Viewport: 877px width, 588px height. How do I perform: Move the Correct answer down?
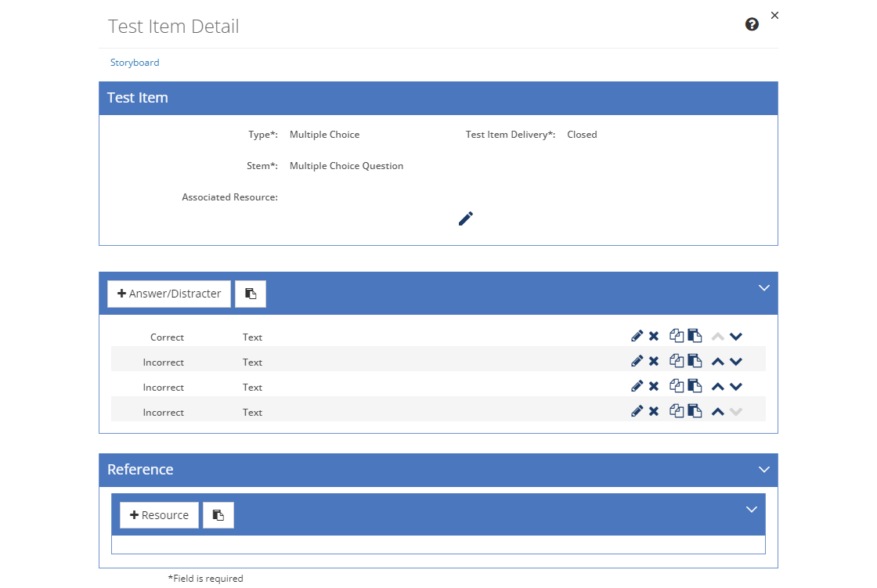[x=735, y=337]
